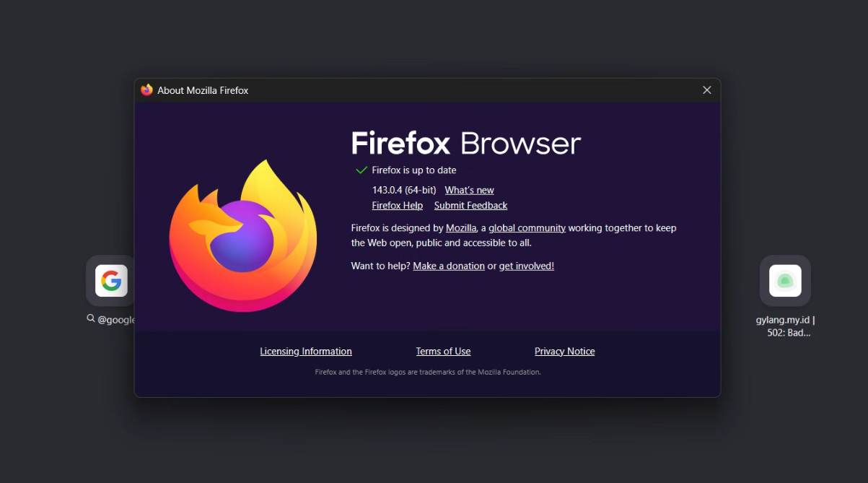View Licensing Information

(x=306, y=352)
